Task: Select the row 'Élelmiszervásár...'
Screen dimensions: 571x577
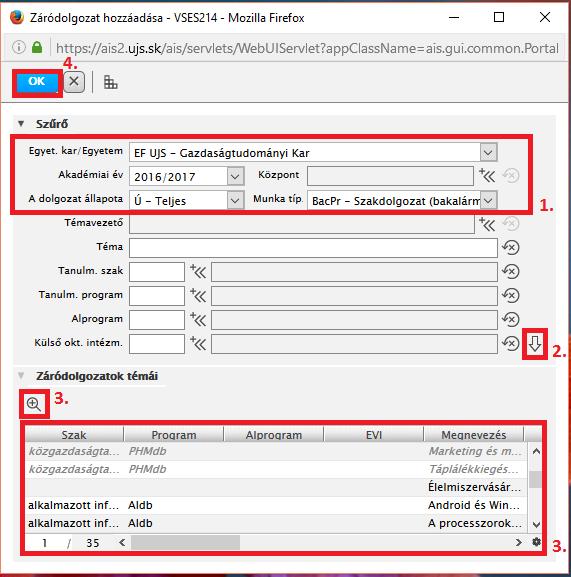Action: point(276,487)
